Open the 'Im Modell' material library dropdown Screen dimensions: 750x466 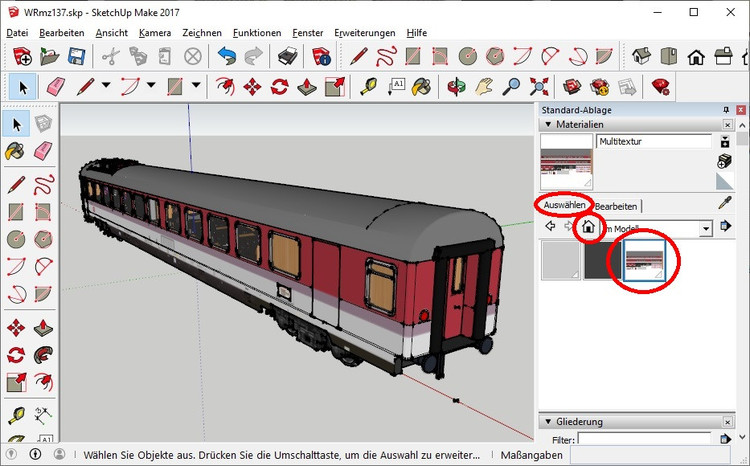(706, 228)
